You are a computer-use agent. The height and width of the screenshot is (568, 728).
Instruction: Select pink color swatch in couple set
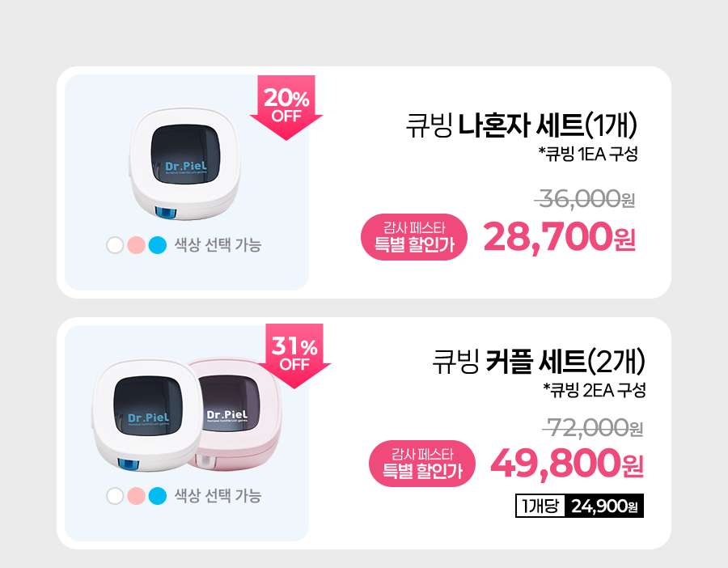pos(136,496)
